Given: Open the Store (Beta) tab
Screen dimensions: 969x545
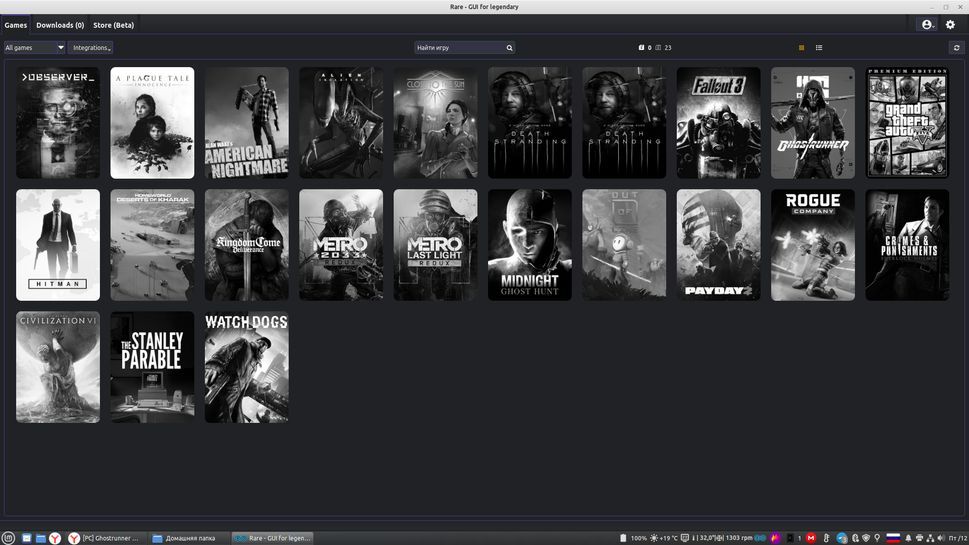Looking at the screenshot, I should coord(114,25).
